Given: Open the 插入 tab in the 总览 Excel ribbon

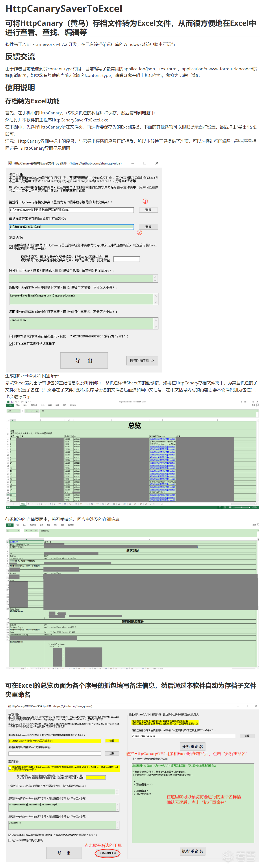Looking at the screenshot, I should [x=25, y=405].
